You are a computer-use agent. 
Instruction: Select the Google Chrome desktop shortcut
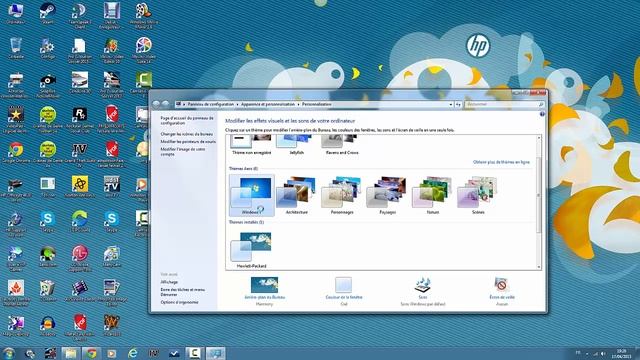pos(16,152)
